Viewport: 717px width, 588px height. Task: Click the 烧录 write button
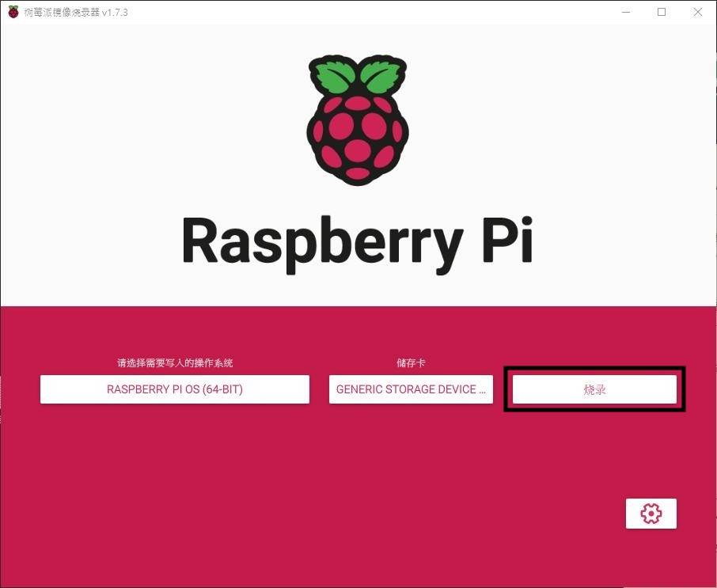pos(594,389)
